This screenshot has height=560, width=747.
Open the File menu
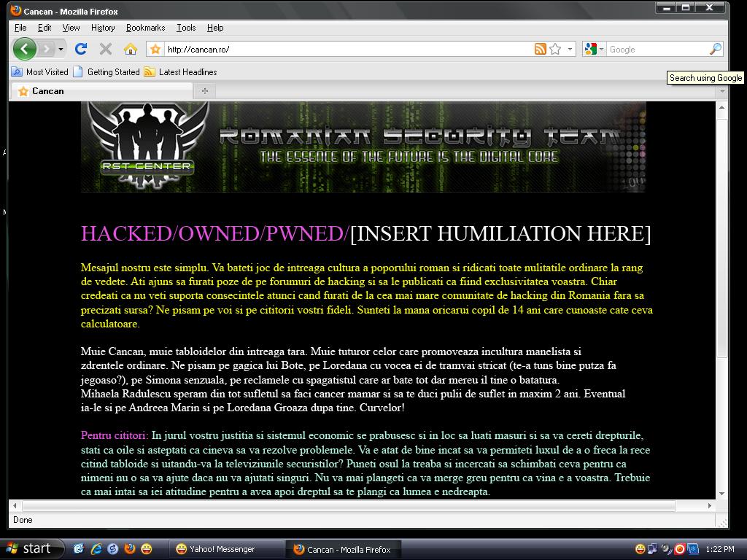tap(20, 28)
